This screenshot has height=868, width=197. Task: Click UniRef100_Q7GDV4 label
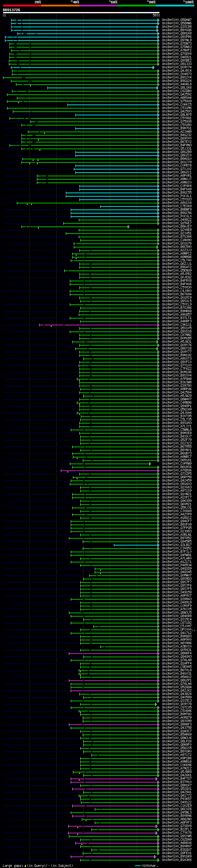[177, 54]
